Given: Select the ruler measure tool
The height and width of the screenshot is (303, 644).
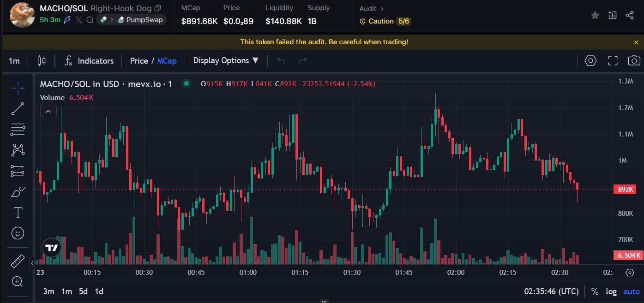Looking at the screenshot, I should [18, 261].
